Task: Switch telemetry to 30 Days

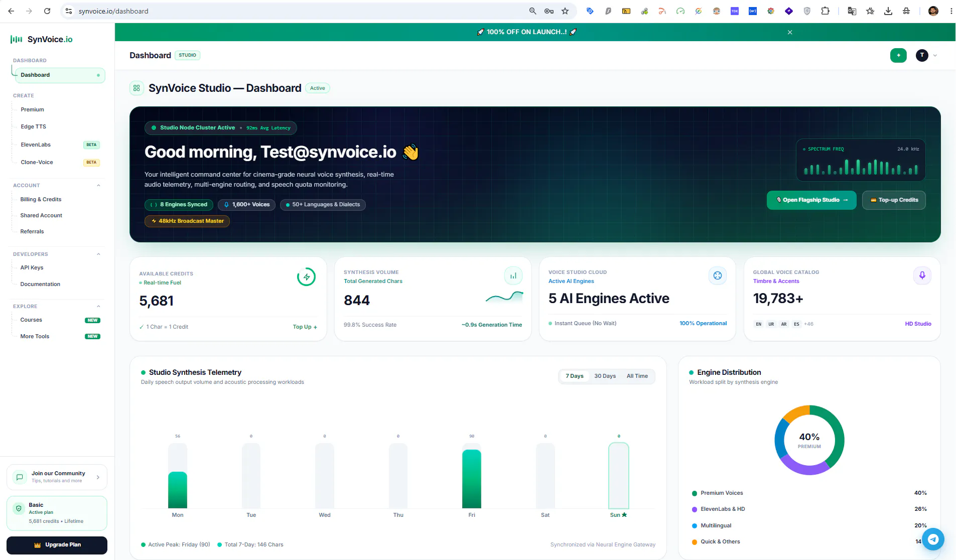Action: [605, 376]
